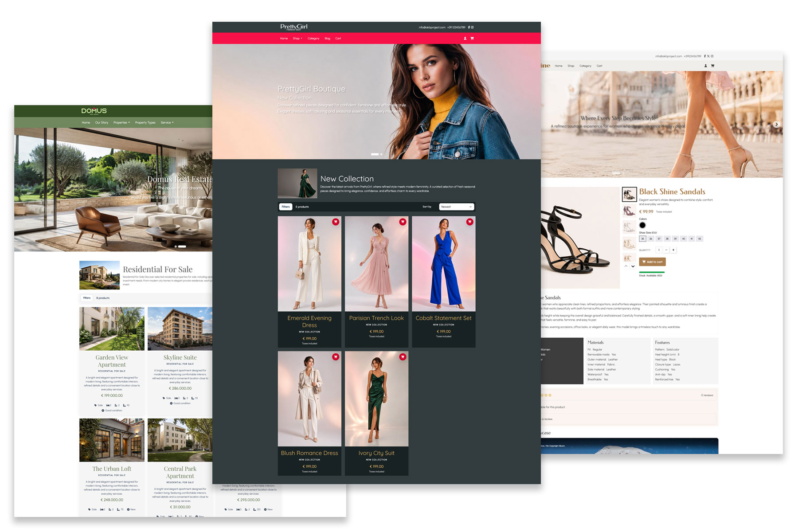The width and height of the screenshot is (798, 532).
Task: Decrease sandal quantity with minus button
Action: point(666,250)
